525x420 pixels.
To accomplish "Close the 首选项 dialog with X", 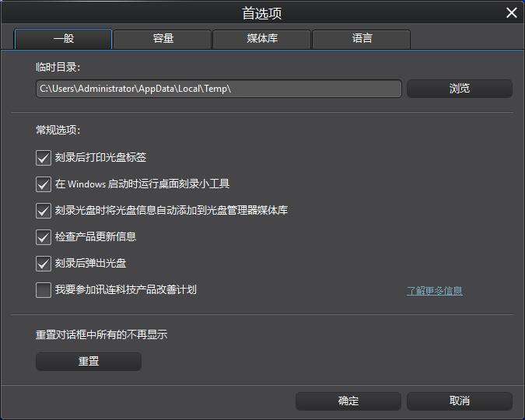I will pos(511,12).
